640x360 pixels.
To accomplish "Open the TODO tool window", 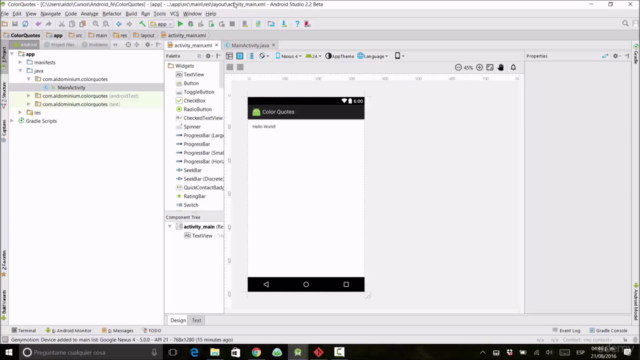I will point(152,331).
